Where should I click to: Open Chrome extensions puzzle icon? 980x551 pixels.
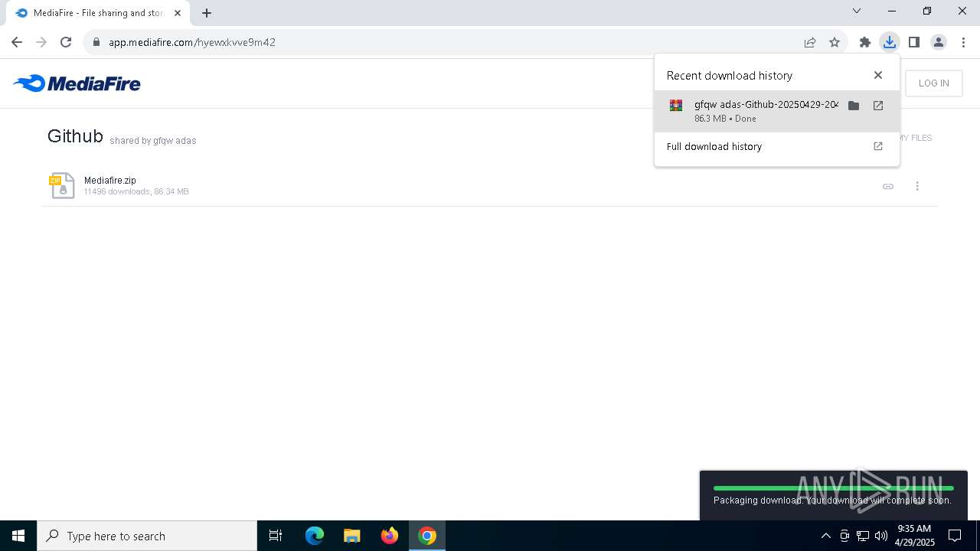pyautogui.click(x=865, y=42)
